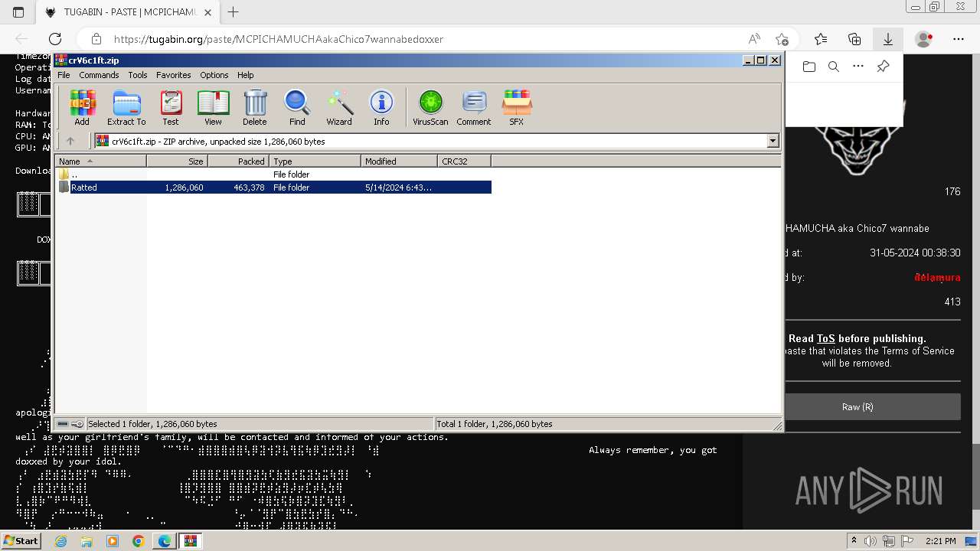Select the Ratted folder row
The width and height of the screenshot is (980, 551).
point(273,187)
